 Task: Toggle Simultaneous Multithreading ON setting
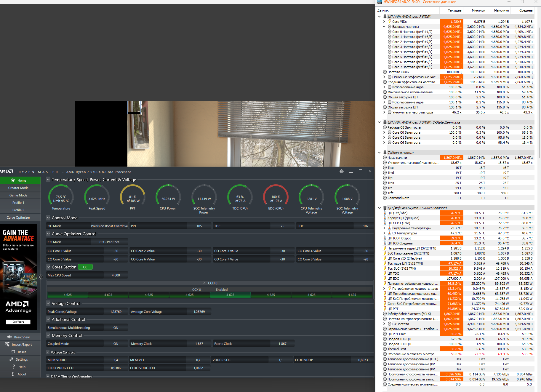(116, 328)
